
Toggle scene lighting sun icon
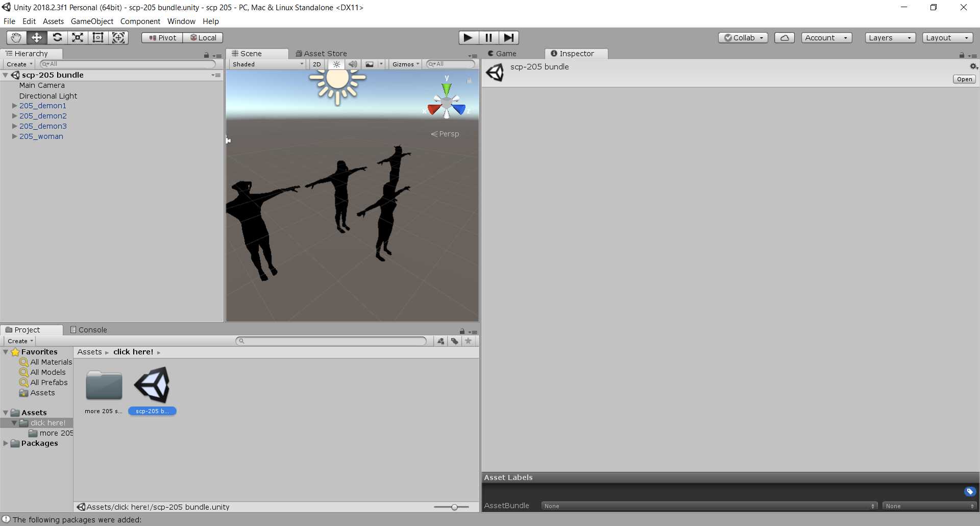[x=336, y=64]
